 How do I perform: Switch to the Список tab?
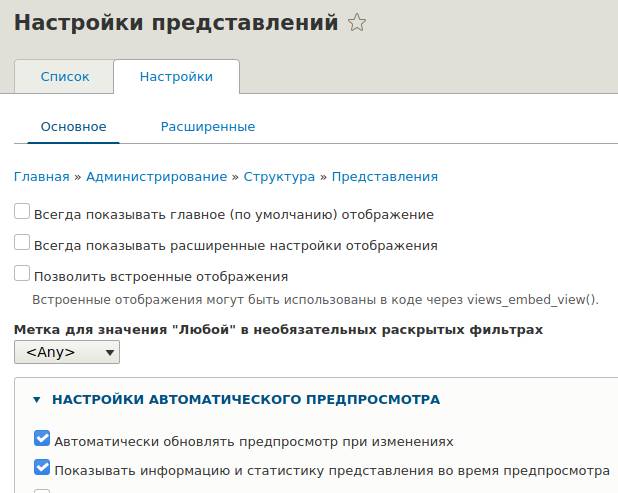pos(65,76)
